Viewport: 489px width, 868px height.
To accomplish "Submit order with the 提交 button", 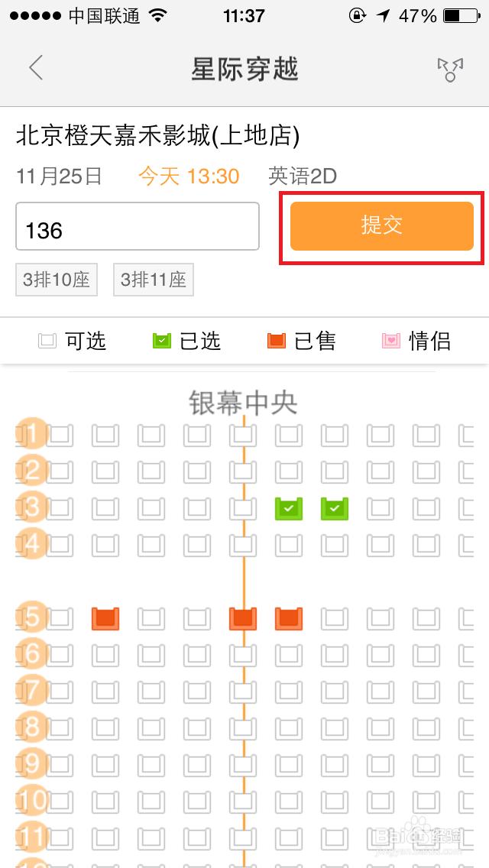I will click(x=381, y=226).
